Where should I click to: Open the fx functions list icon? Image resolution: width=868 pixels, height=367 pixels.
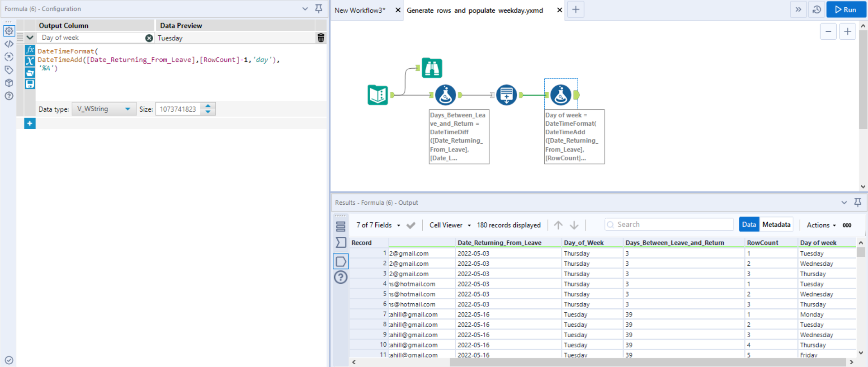(x=30, y=50)
